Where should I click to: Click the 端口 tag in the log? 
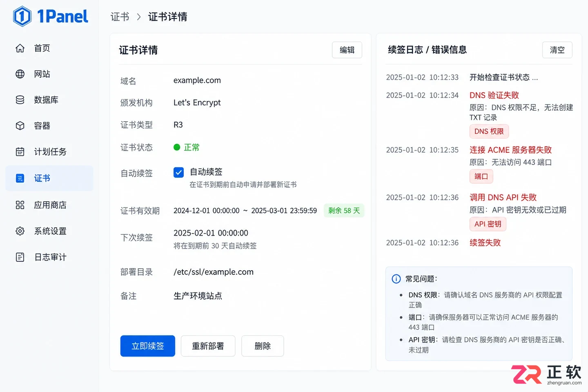pos(481,176)
